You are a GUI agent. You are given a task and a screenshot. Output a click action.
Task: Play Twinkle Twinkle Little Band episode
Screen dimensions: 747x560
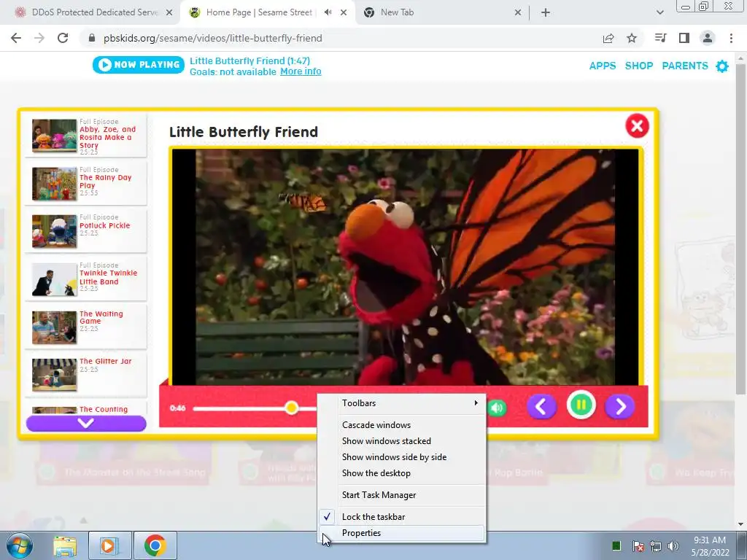tap(86, 279)
